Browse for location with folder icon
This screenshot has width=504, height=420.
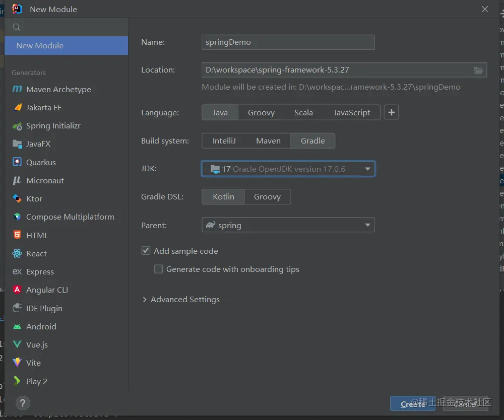point(478,70)
